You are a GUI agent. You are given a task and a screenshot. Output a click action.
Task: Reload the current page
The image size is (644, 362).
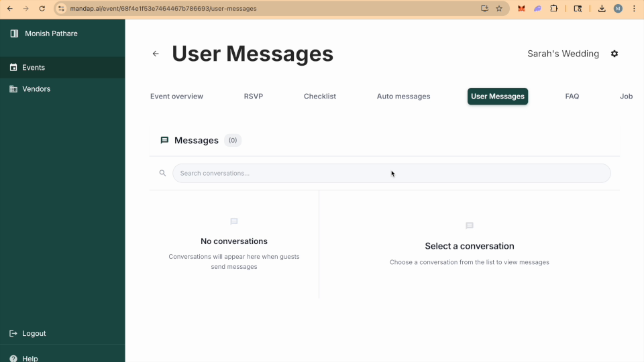42,8
